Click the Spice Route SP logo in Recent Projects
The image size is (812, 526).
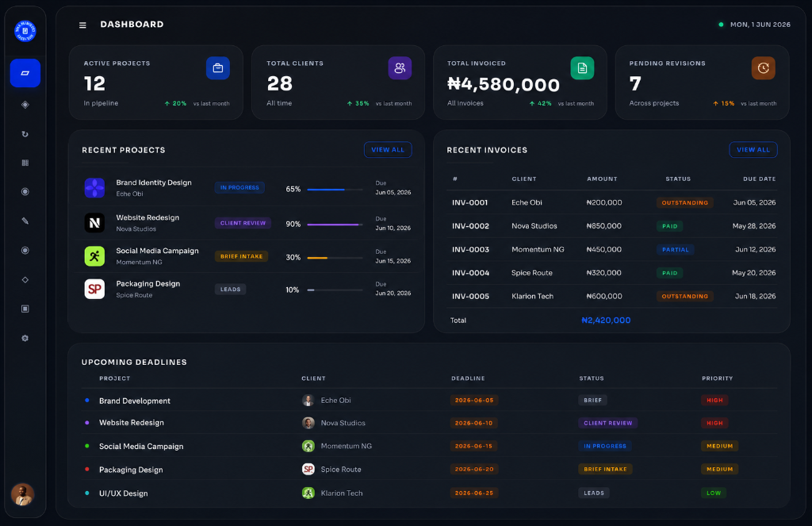click(x=94, y=289)
